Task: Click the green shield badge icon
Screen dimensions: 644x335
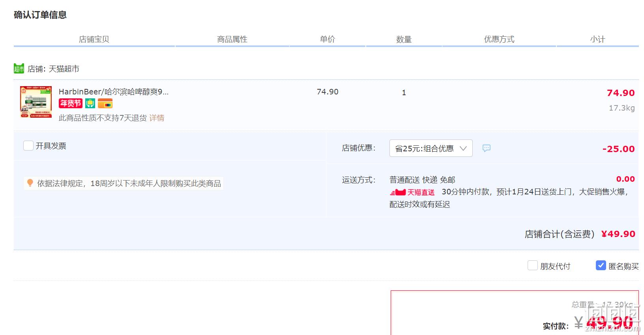Action: tap(90, 104)
